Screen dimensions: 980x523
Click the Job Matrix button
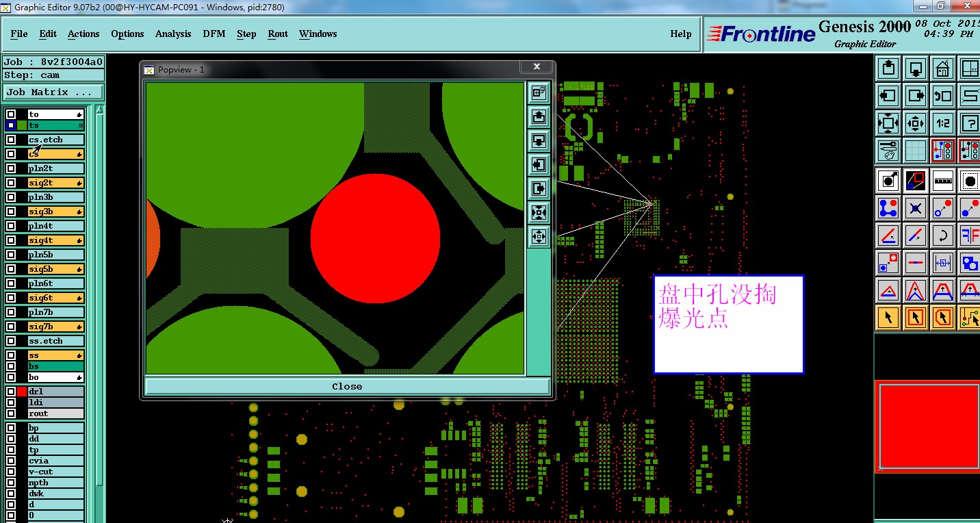[x=53, y=92]
